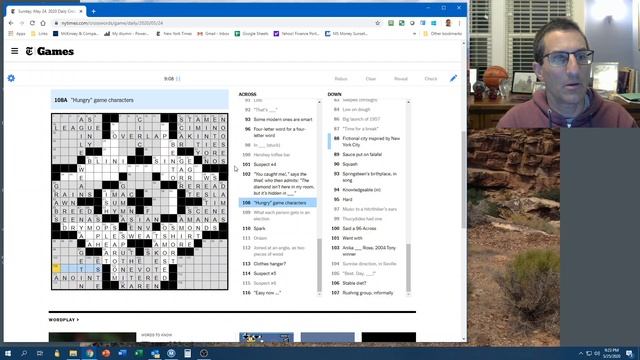Open Excel from the taskbar
The image size is (640, 360).
(x=138, y=353)
